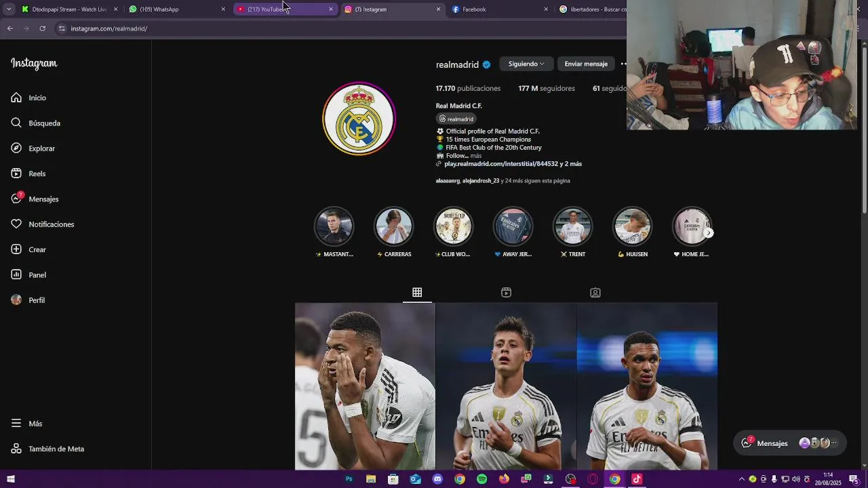
Task: Open Discord from taskbar
Action: (437, 479)
